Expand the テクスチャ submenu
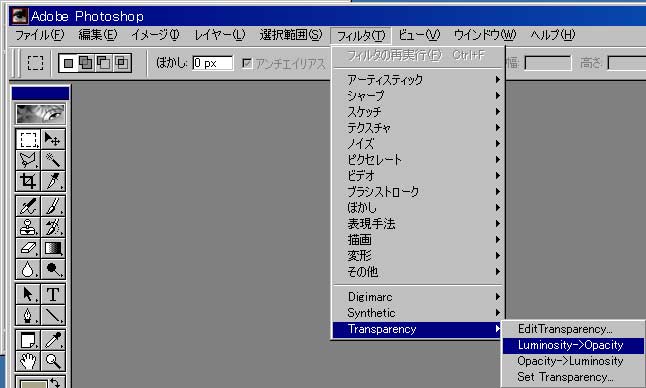Screen dimensions: 646x388 pyautogui.click(x=418, y=128)
